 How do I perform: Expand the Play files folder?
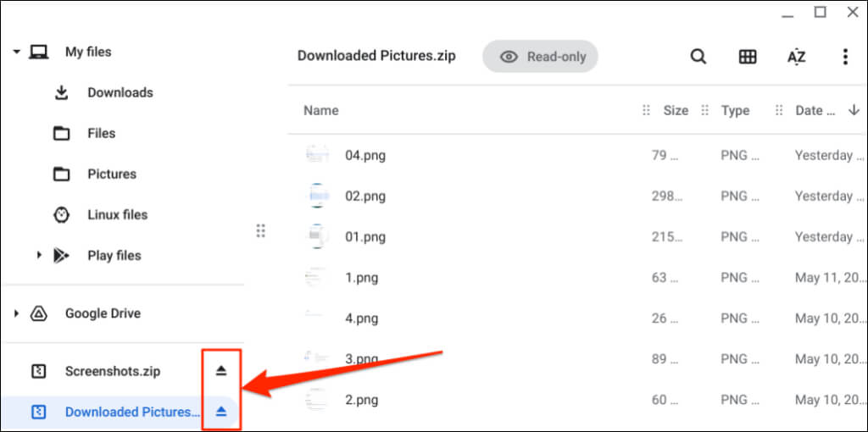click(x=39, y=255)
